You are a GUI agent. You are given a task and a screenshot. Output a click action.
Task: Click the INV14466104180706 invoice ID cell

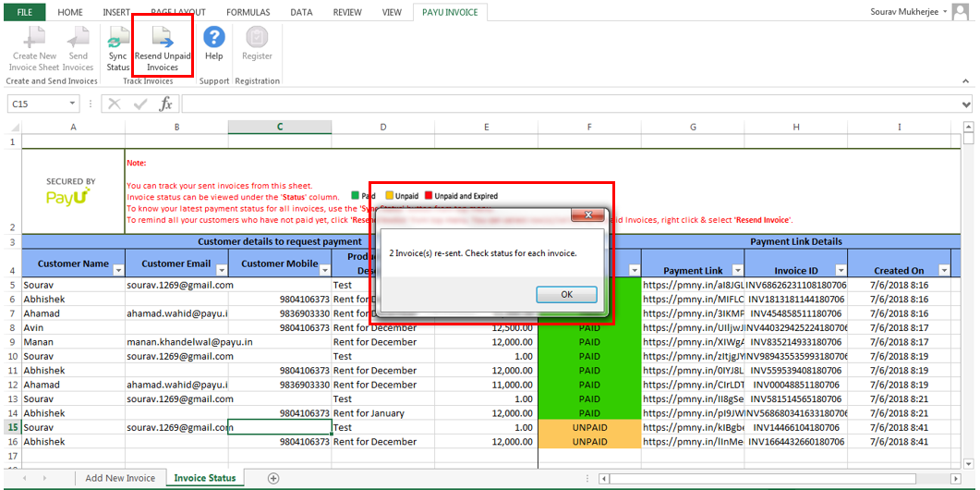tap(795, 427)
